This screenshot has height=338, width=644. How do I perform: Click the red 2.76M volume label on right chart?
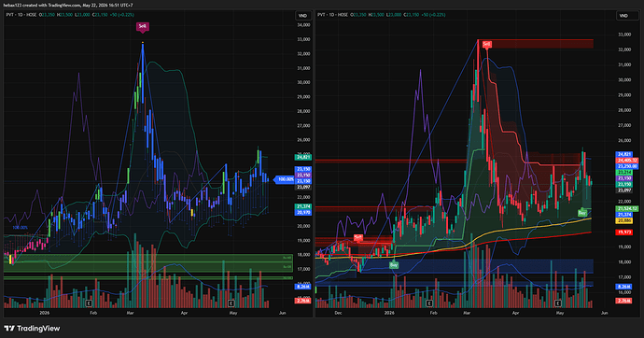coord(623,301)
